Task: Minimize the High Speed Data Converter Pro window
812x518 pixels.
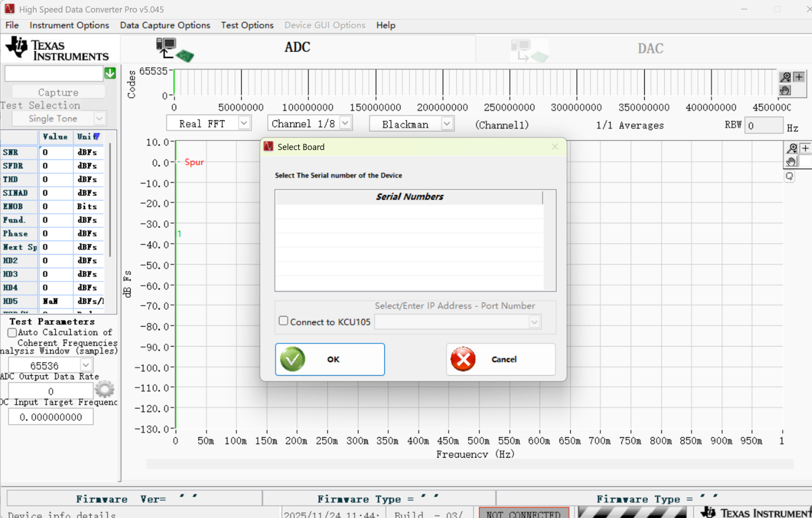Action: (744, 9)
